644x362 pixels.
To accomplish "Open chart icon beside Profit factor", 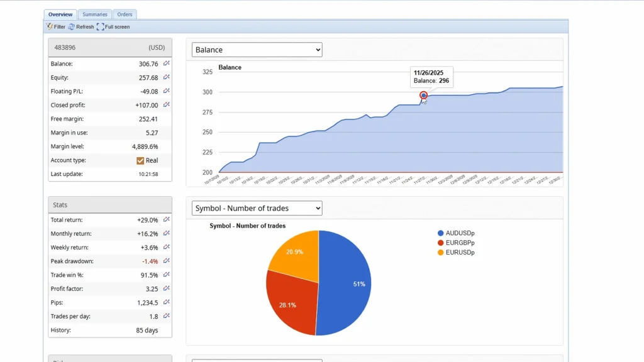I will (x=167, y=289).
